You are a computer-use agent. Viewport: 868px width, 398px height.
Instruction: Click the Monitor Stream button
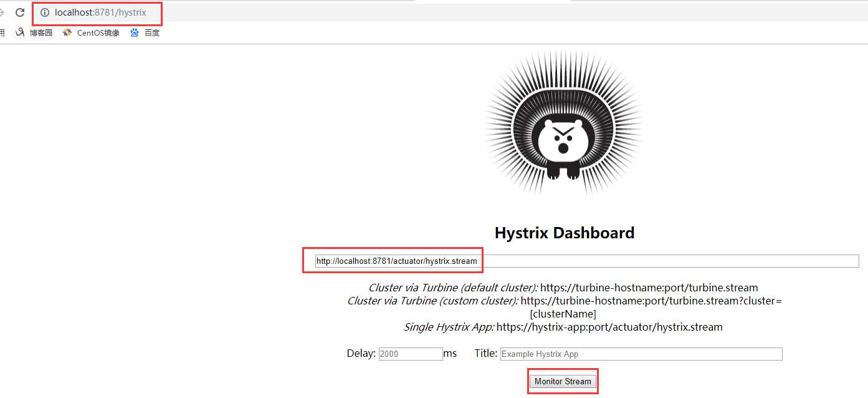563,381
